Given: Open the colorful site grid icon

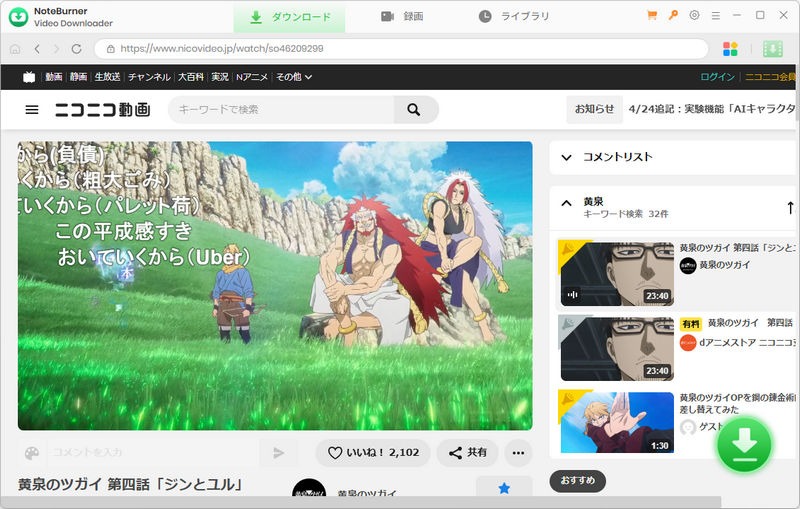Looking at the screenshot, I should 730,49.
